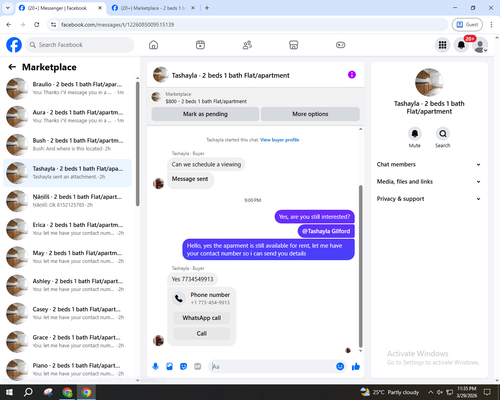Click Mark as pending button
500x400 pixels.
205,114
